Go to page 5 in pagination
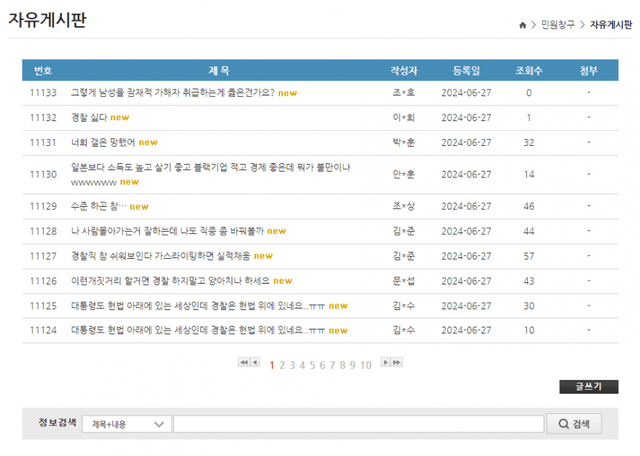 [x=312, y=364]
